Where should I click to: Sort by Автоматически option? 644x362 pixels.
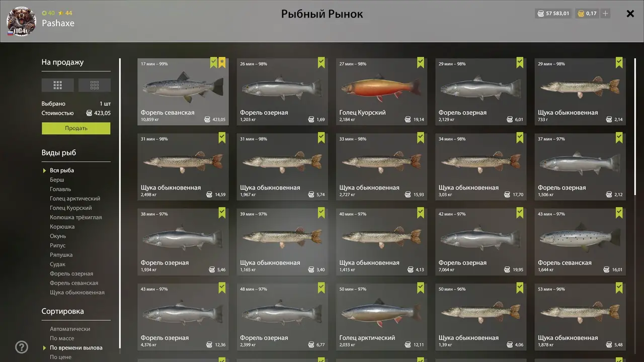(70, 329)
